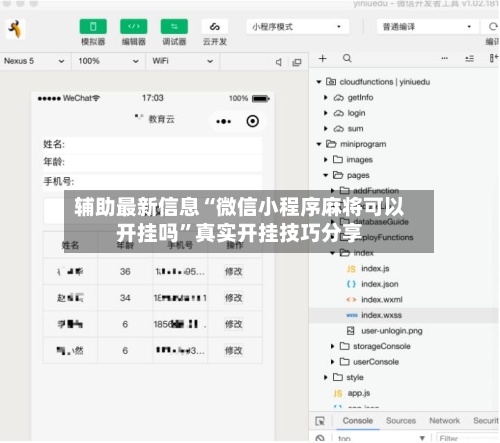Viewport: 500px width, 443px height.
Task: Toggle the simulator (模拟器) panel button
Action: tap(93, 27)
